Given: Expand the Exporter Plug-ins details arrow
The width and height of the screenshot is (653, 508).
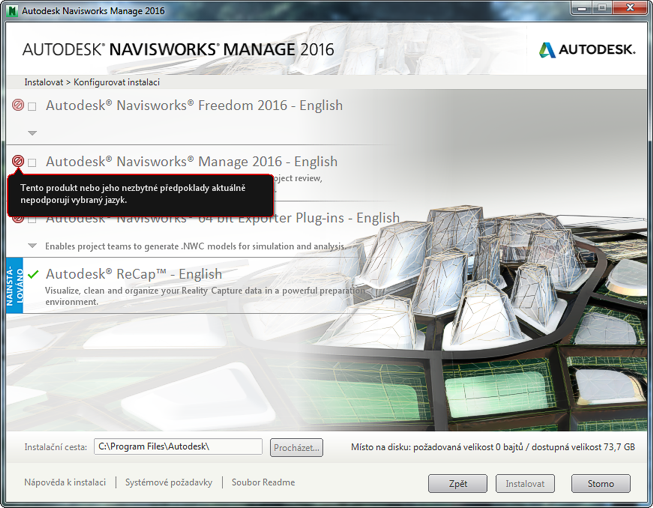Looking at the screenshot, I should click(x=32, y=246).
